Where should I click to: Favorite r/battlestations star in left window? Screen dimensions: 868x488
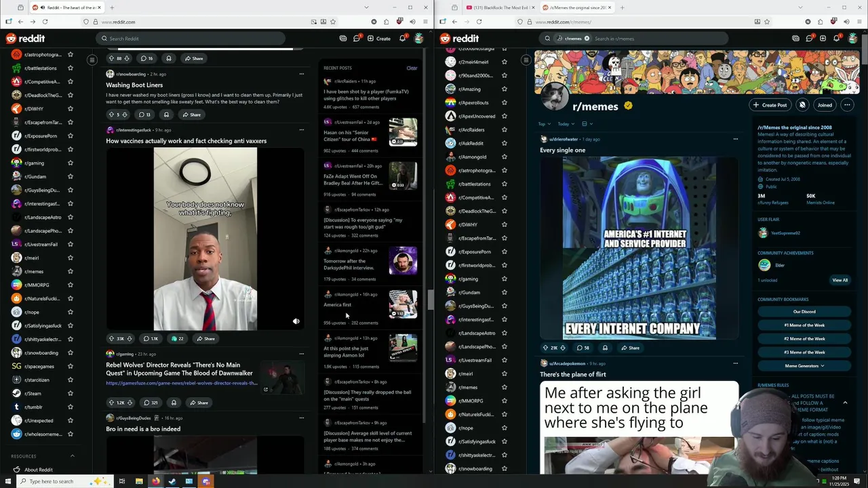click(71, 68)
